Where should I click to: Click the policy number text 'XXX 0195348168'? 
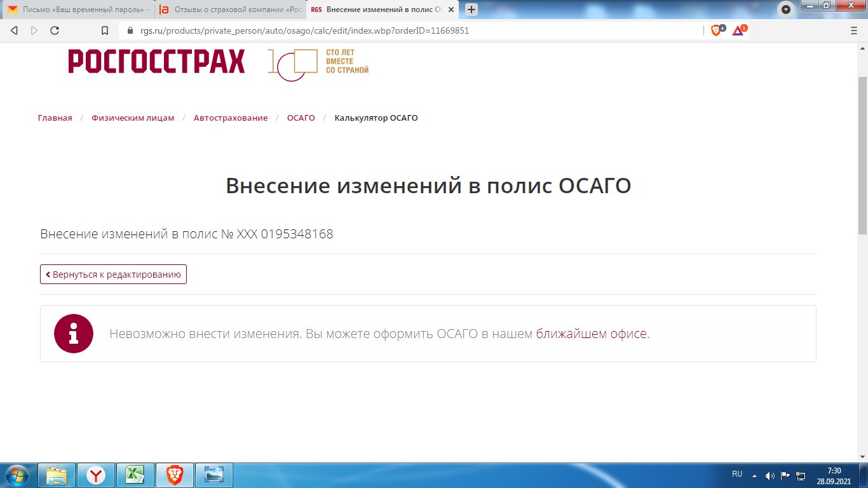285,234
